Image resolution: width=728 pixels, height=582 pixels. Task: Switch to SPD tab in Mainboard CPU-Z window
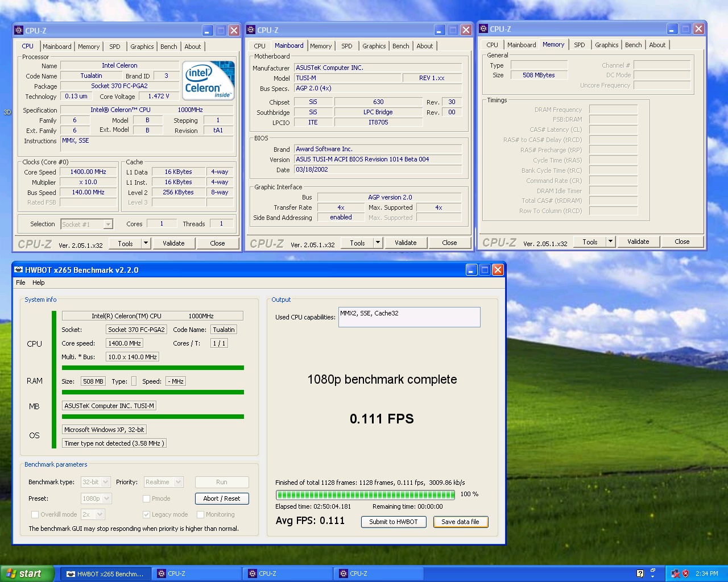(347, 46)
